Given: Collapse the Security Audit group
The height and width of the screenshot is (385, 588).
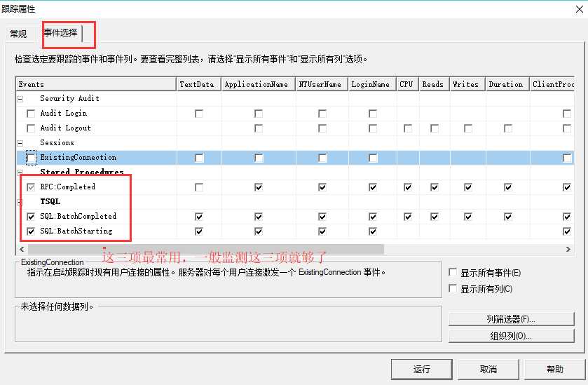Looking at the screenshot, I should 20,99.
